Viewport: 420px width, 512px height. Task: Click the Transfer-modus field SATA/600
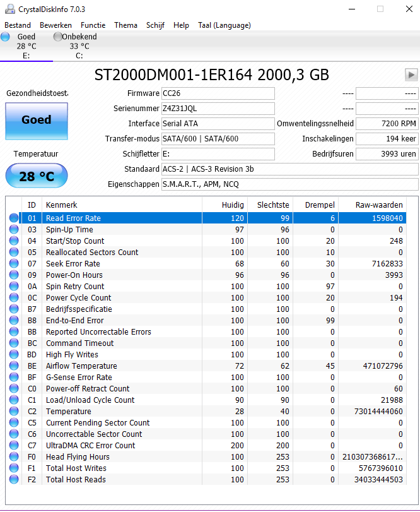pos(218,139)
